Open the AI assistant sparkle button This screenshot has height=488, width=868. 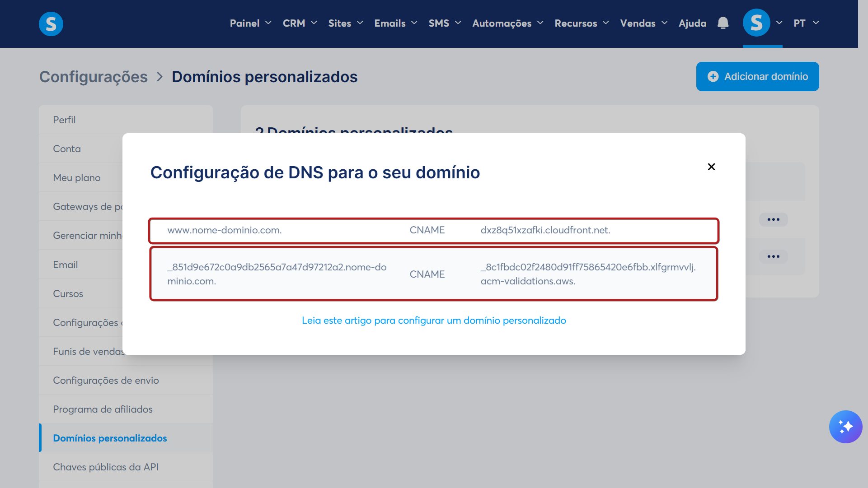tap(845, 427)
